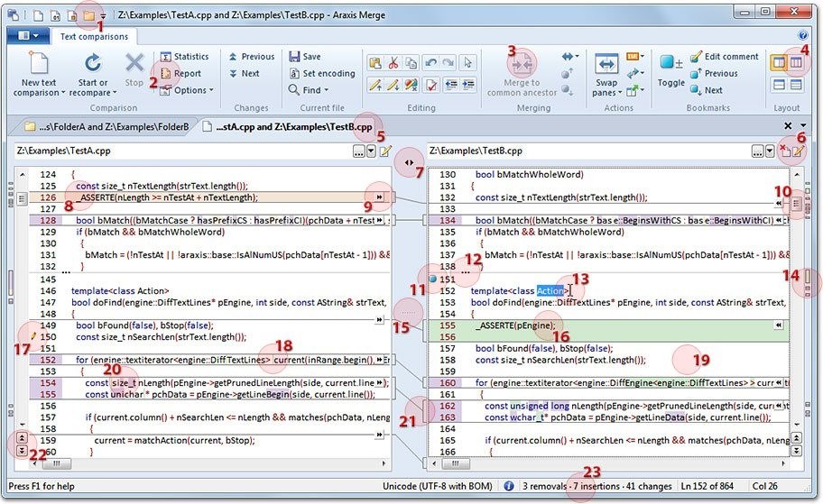Click Start or recompare icon
This screenshot has height=504, width=823.
pyautogui.click(x=91, y=63)
